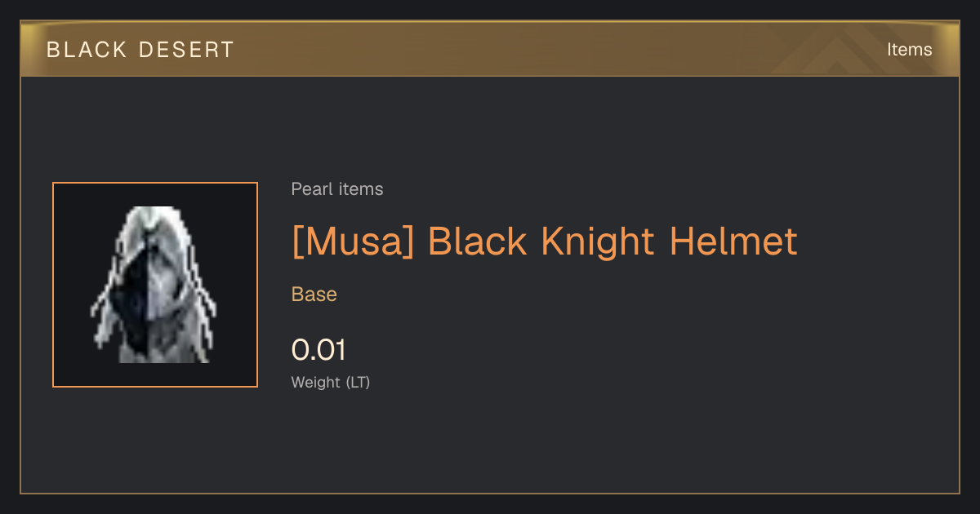Screen dimensions: 980x514
Task: Click the Weight (LT) label
Action: [331, 382]
